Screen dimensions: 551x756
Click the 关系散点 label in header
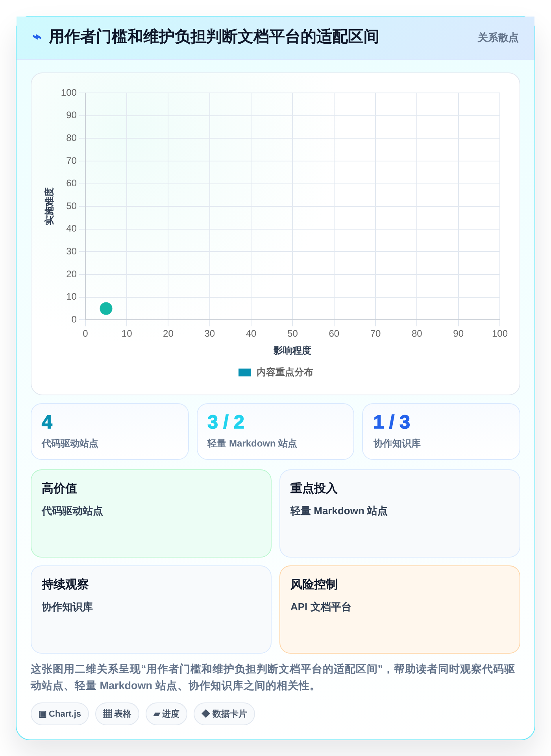[498, 38]
